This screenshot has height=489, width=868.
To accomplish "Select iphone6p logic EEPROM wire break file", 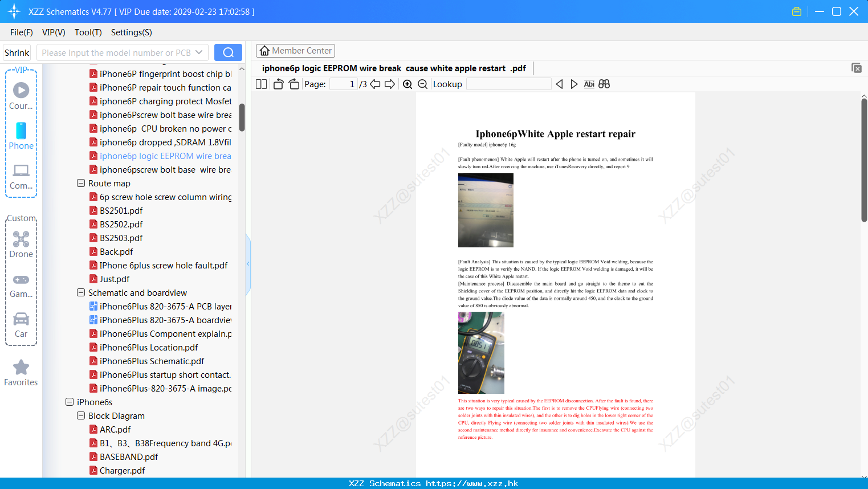I will pos(161,156).
